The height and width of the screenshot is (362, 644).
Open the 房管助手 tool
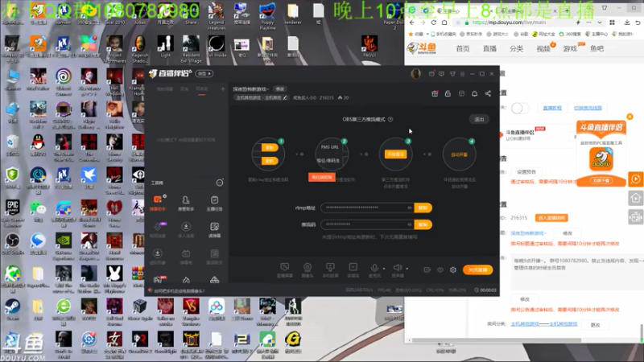click(x=186, y=203)
